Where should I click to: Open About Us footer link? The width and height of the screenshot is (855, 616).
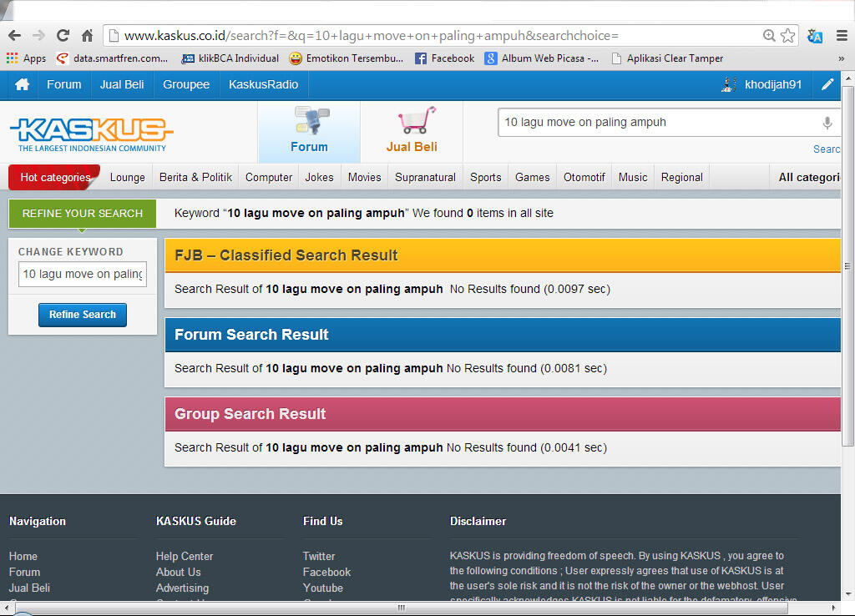(179, 572)
